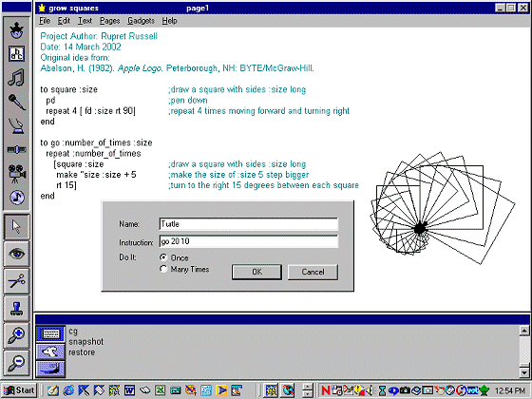The image size is (532, 399).
Task: Click the Instruction field showing go 20 10
Action: (x=249, y=241)
